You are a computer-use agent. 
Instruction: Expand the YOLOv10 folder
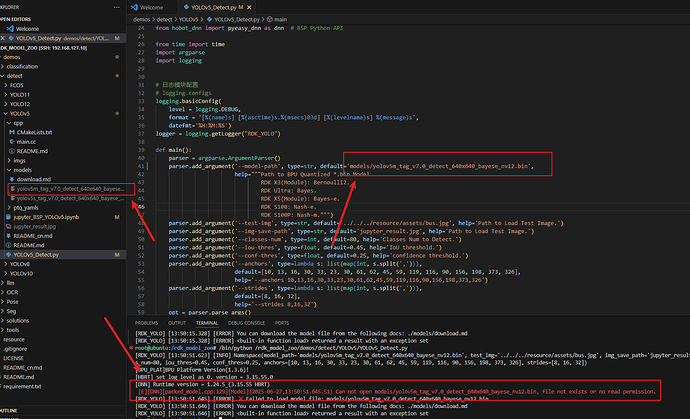click(x=21, y=274)
